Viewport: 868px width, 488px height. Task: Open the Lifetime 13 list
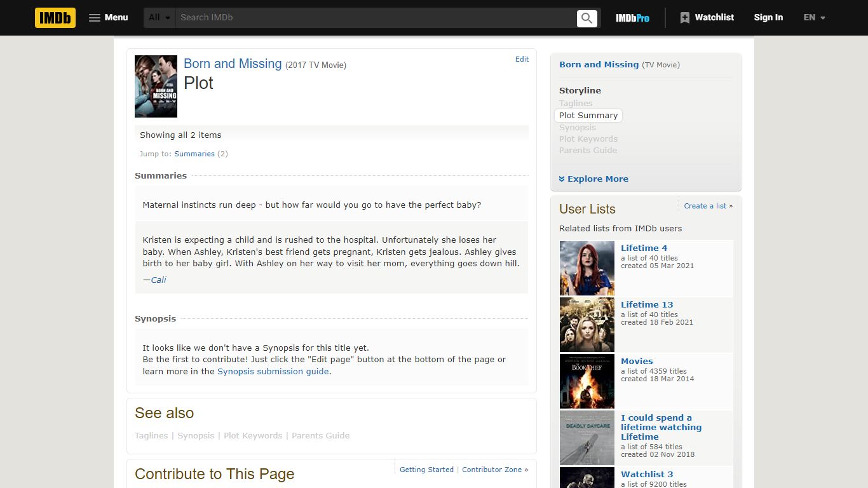point(647,304)
